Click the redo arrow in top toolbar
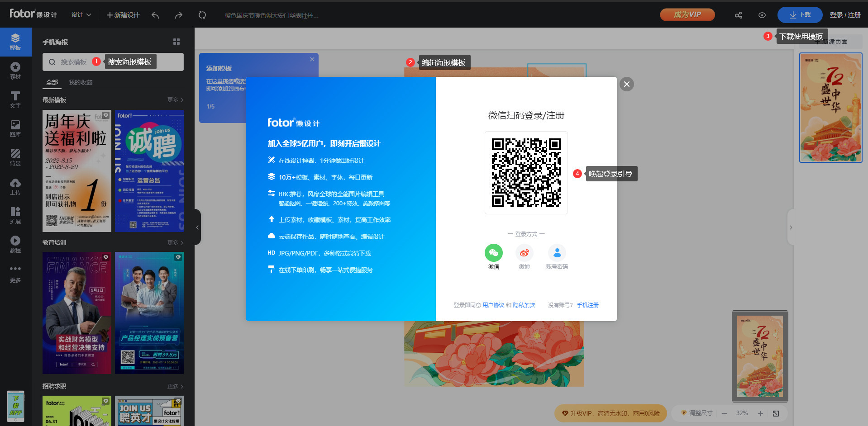Screen dimensions: 868x426 point(179,15)
